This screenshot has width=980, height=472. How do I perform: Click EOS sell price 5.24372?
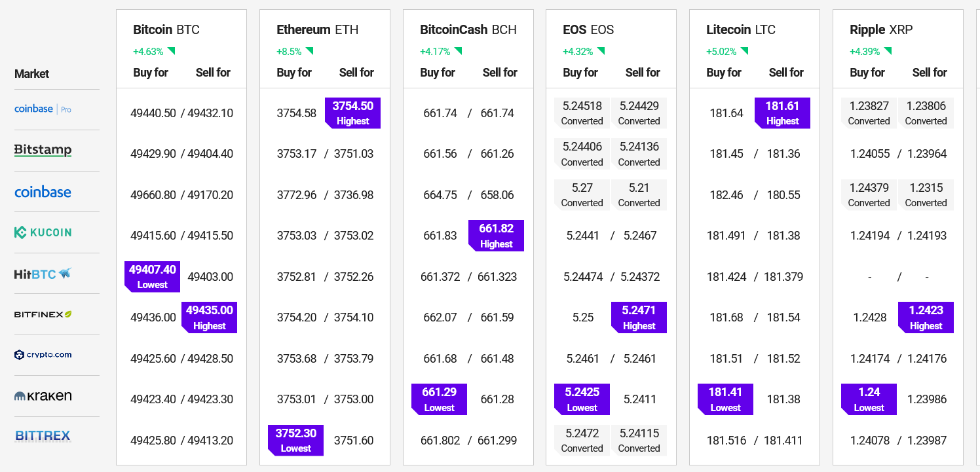point(640,277)
